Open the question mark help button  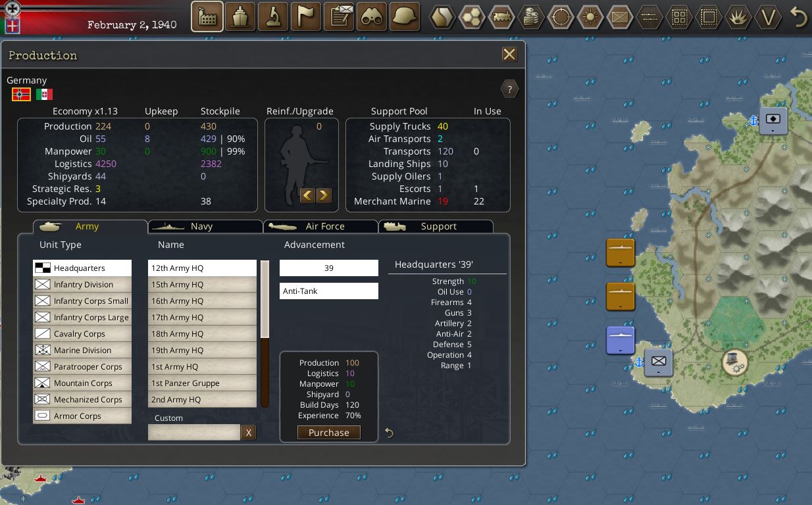point(509,89)
